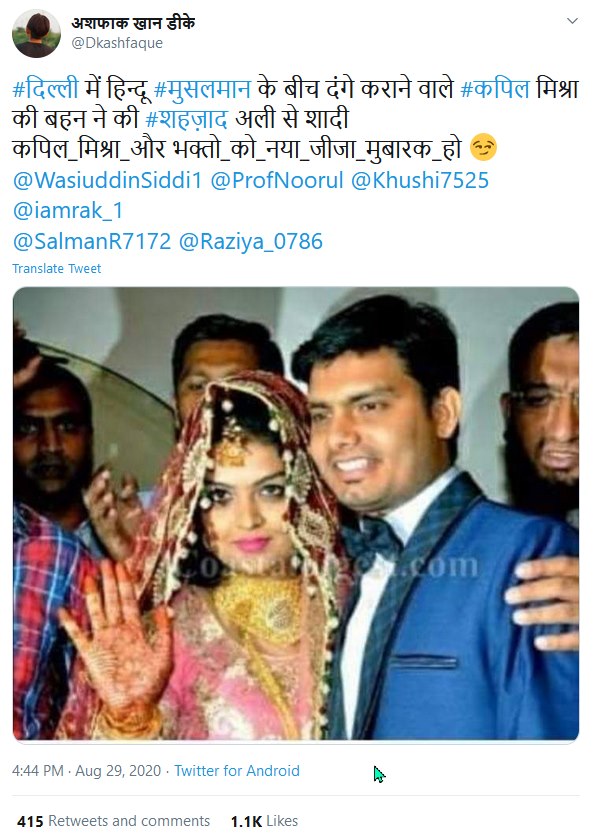
Task: Click Translate Tweet
Action: pos(57,269)
